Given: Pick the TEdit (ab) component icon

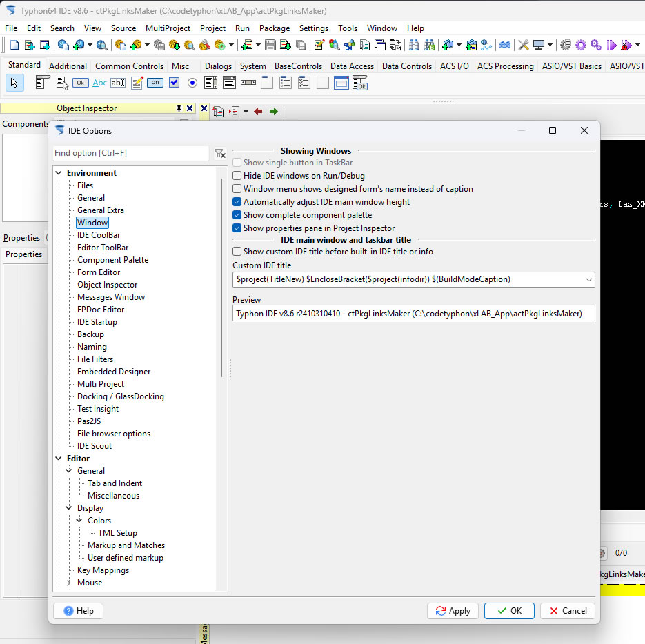Looking at the screenshot, I should 118,83.
